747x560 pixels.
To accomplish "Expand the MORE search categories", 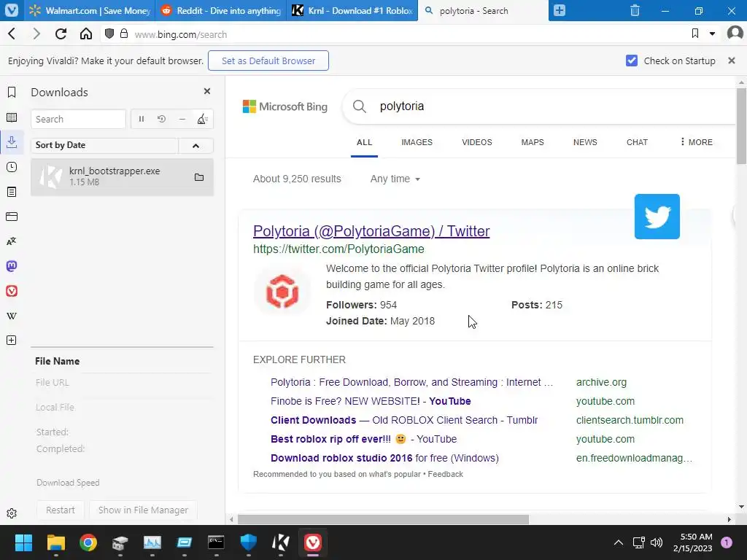I will point(697,142).
